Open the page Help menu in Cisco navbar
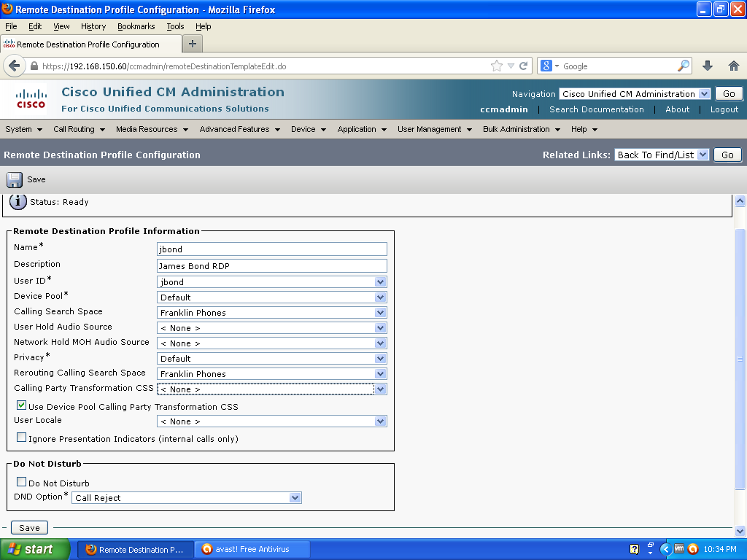This screenshot has height=560, width=747. tap(584, 129)
